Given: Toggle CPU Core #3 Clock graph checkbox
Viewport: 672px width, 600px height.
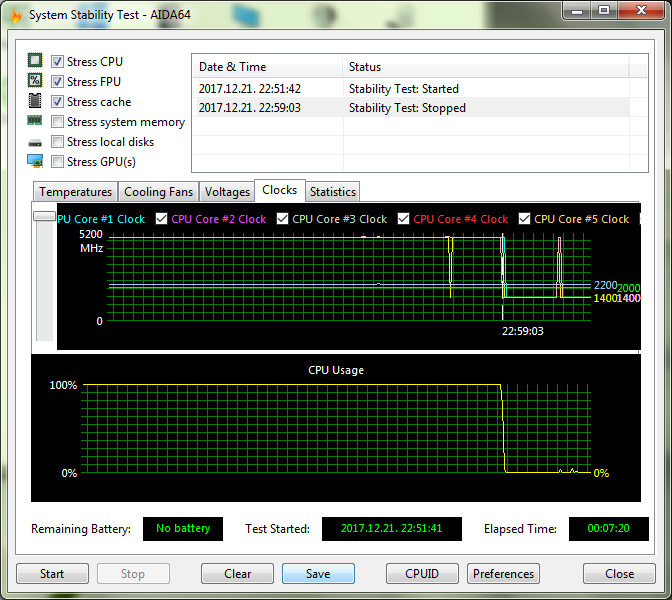Looking at the screenshot, I should pos(282,219).
